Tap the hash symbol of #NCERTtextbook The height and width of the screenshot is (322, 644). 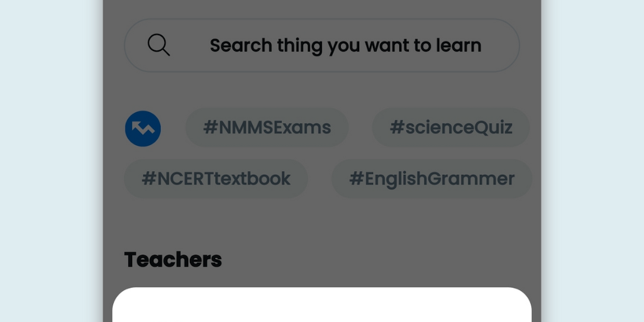[148, 179]
